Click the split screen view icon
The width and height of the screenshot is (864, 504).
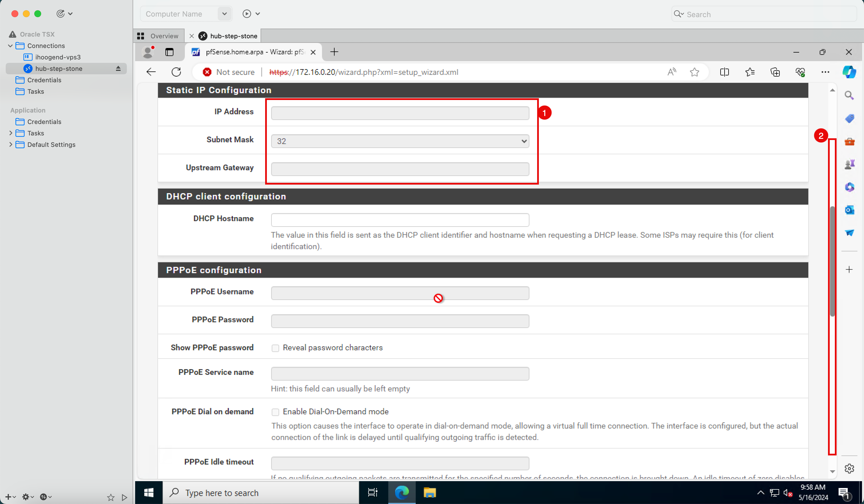point(724,72)
